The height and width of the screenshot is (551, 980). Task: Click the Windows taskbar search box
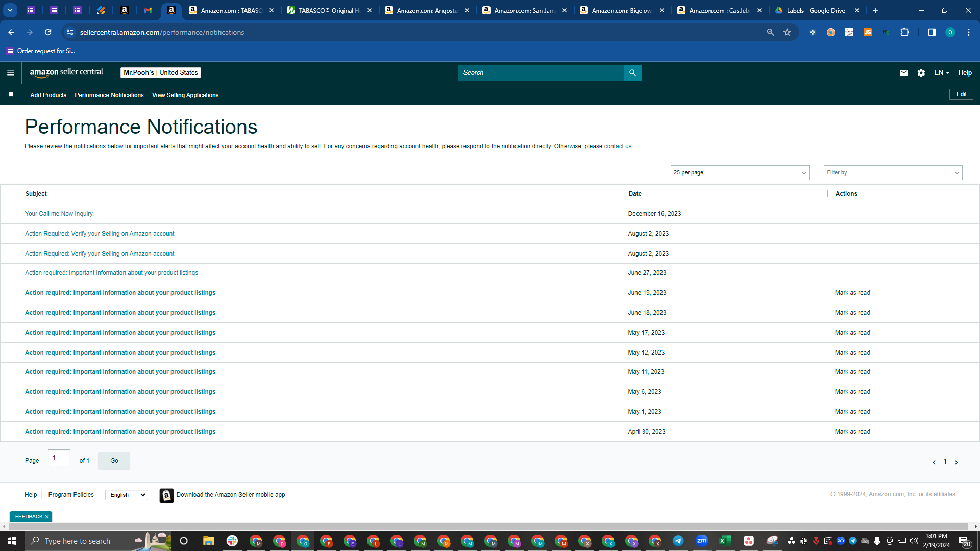(x=98, y=541)
